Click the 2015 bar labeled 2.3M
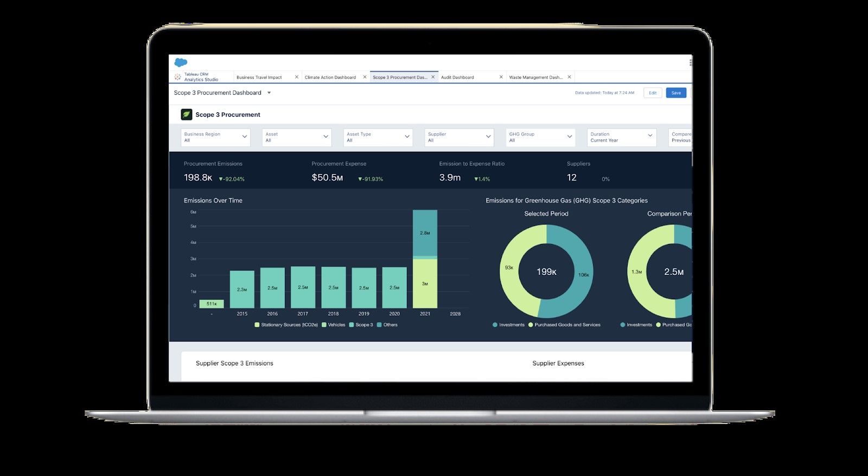Screen dimensions: 868x476 click(242, 290)
